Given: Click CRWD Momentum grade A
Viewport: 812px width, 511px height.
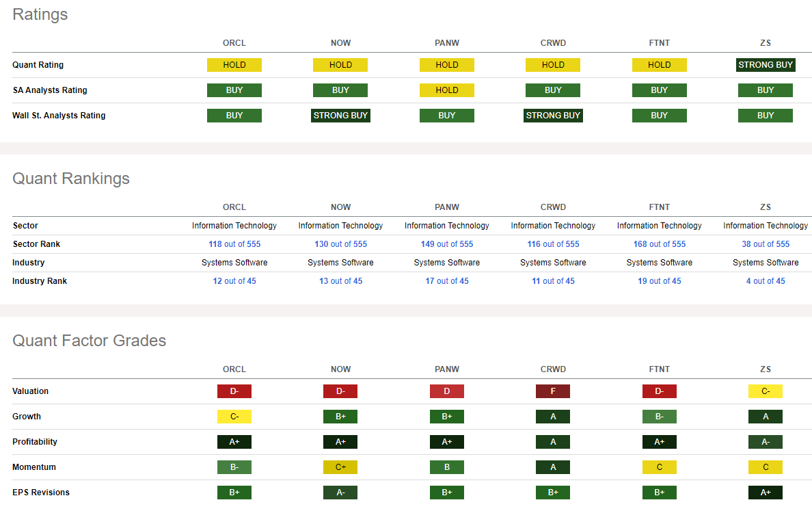Looking at the screenshot, I should click(553, 467).
